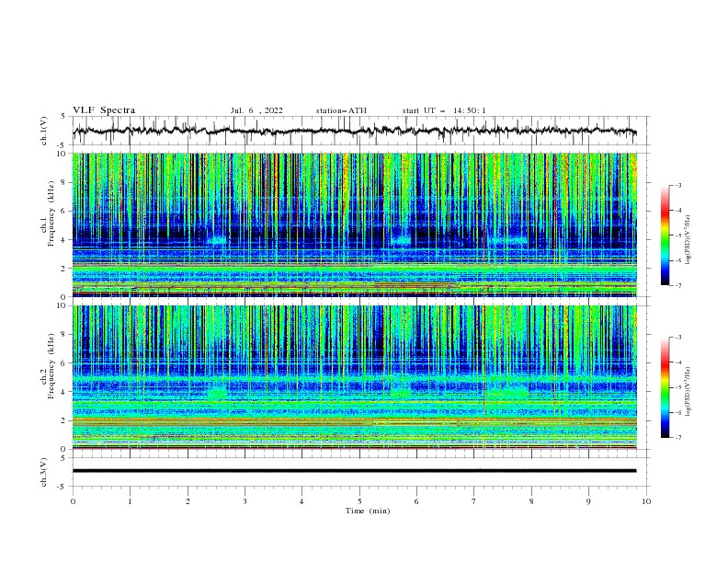Click the "3" tick label on the time axis
Image resolution: width=728 pixels, height=563 pixels.
click(245, 501)
